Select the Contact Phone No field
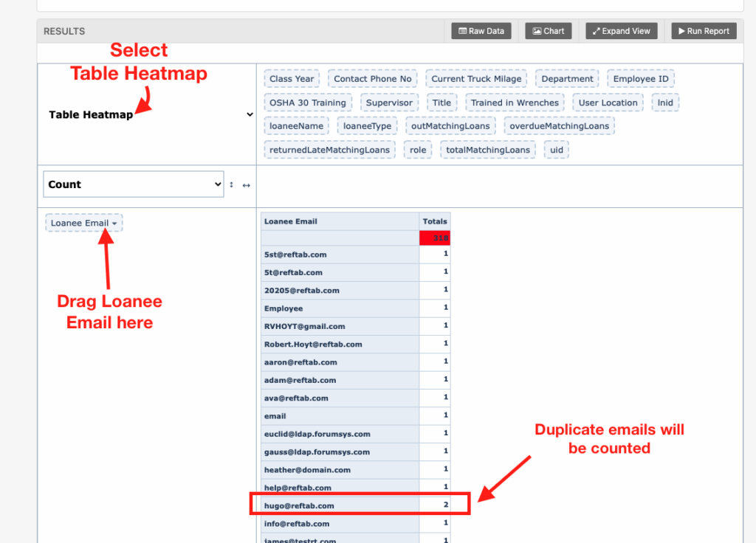Viewport: 756px width, 543px height. tap(372, 79)
